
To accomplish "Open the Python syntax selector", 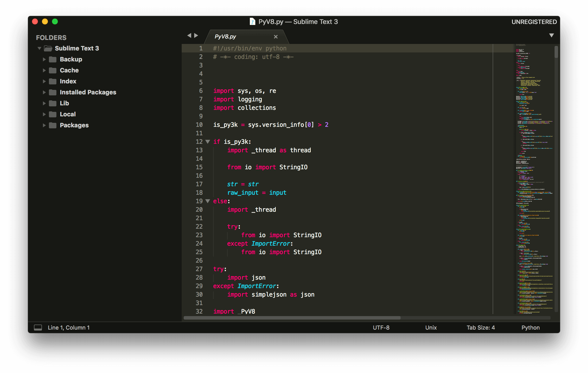I will point(530,328).
